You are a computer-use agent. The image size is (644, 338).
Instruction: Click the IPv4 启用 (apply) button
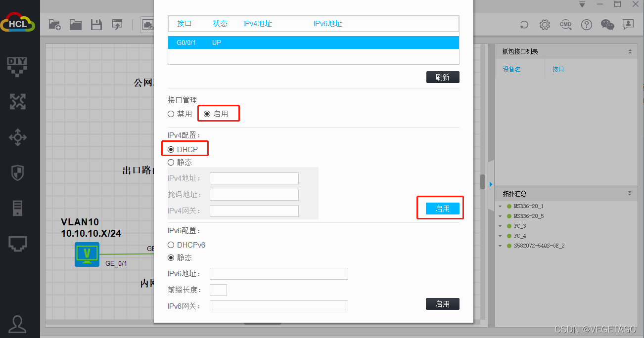[443, 209]
